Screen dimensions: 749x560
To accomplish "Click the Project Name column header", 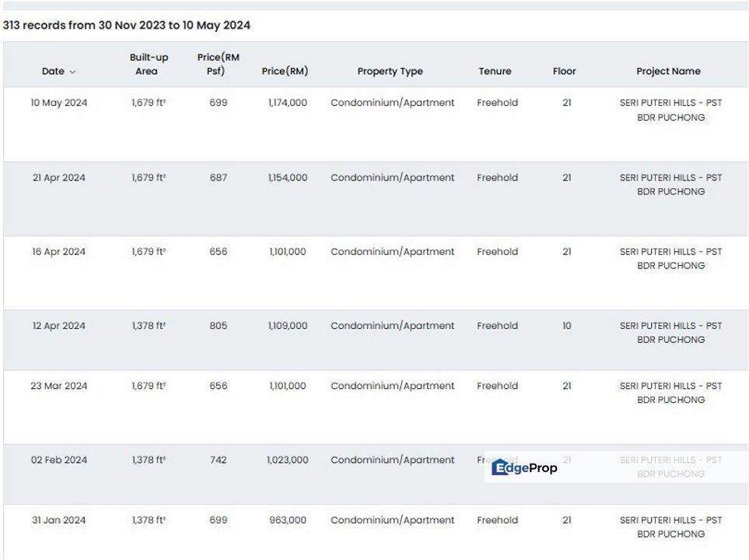I will [668, 71].
